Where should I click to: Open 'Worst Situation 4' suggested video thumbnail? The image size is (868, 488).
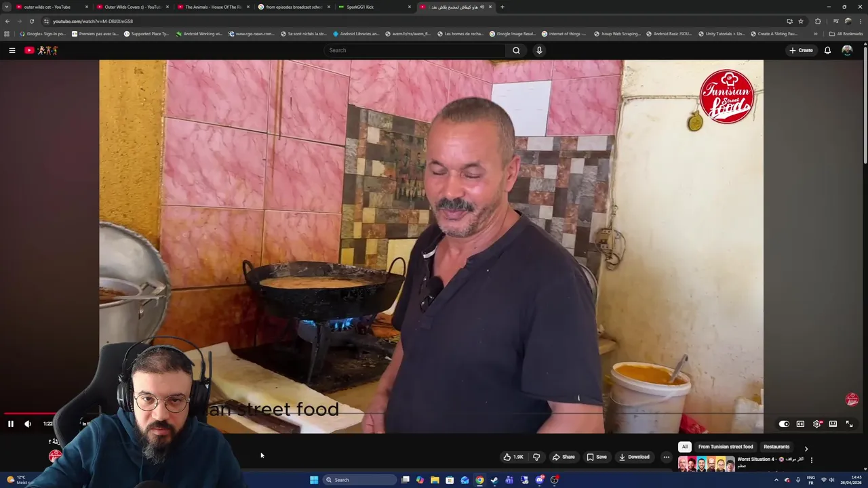click(706, 464)
